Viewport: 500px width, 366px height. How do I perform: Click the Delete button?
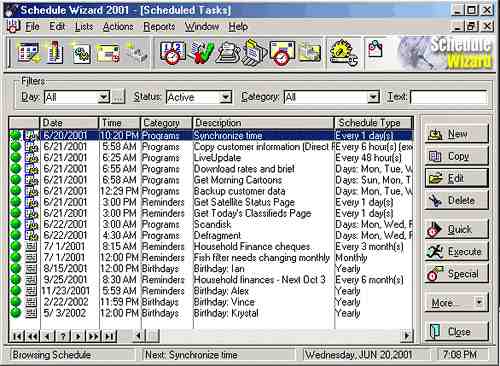[x=456, y=200]
